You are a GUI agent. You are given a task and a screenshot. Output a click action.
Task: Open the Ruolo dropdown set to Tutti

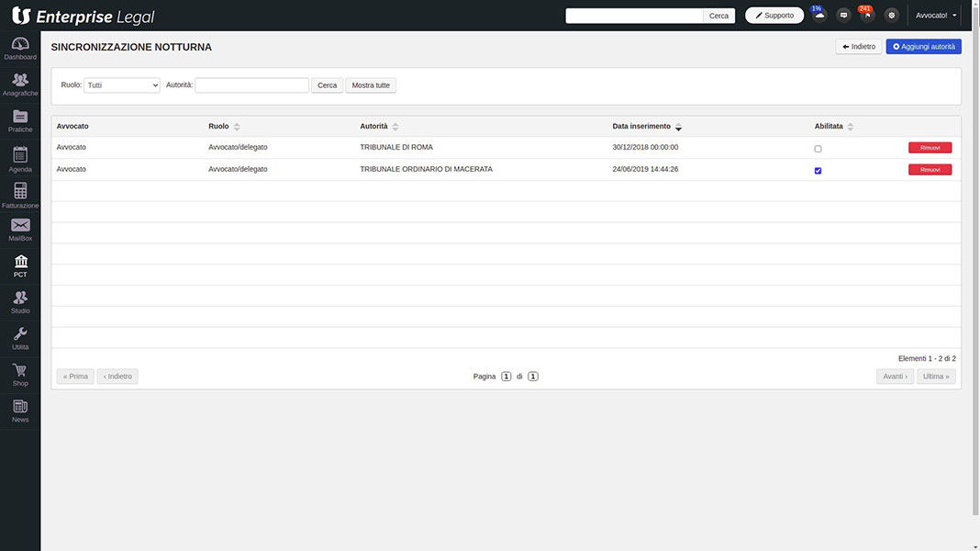(x=122, y=85)
